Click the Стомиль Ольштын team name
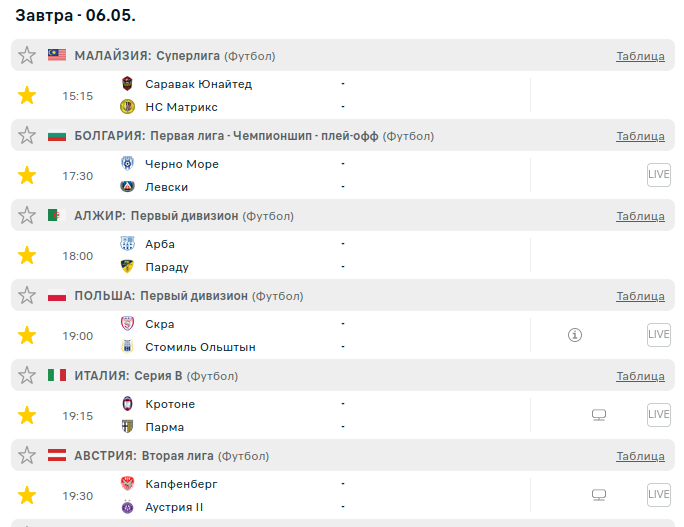 [x=200, y=347]
